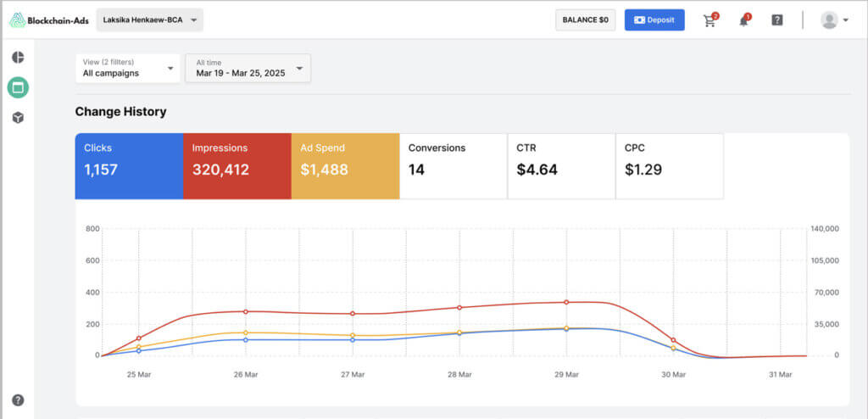Click the 25 Mar axis label
The image size is (868, 419).
click(x=139, y=375)
